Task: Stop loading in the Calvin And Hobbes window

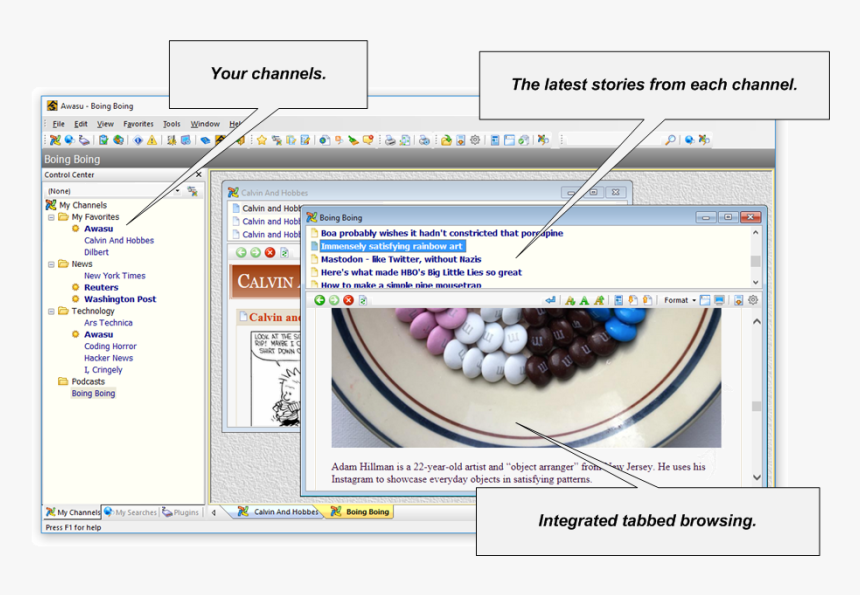Action: (270, 252)
